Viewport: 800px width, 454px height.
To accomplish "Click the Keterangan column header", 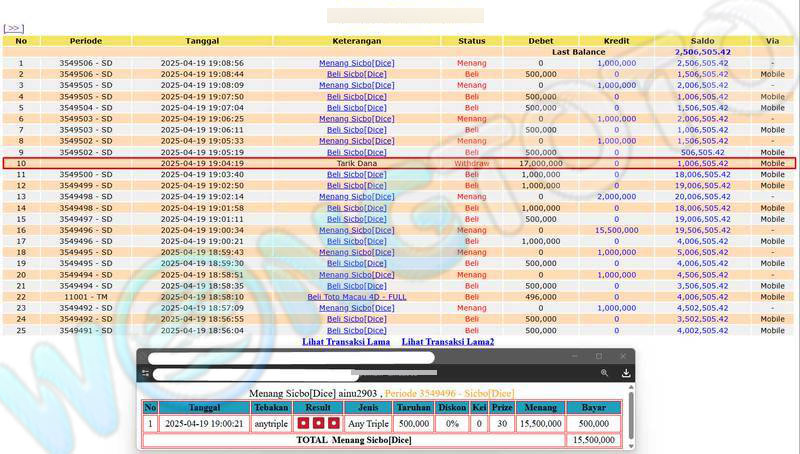I will (x=357, y=41).
